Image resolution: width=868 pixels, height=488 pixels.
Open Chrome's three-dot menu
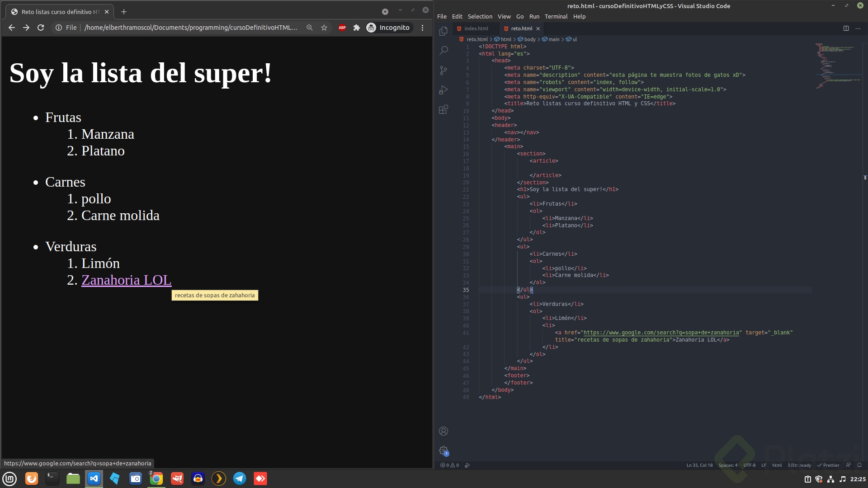tap(422, 28)
